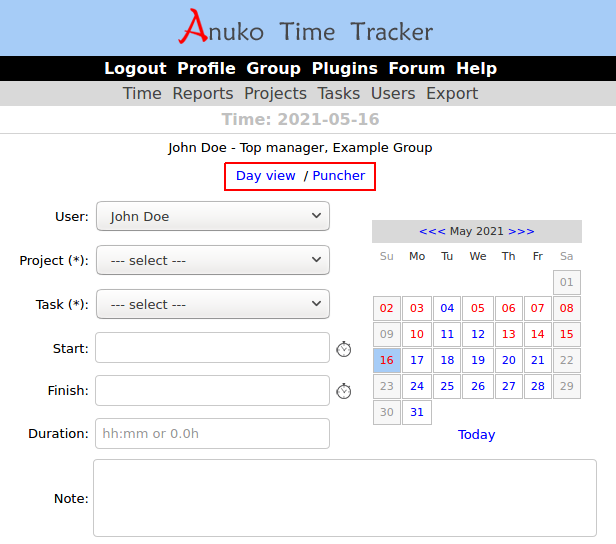Select May 02 in the calendar

(387, 308)
